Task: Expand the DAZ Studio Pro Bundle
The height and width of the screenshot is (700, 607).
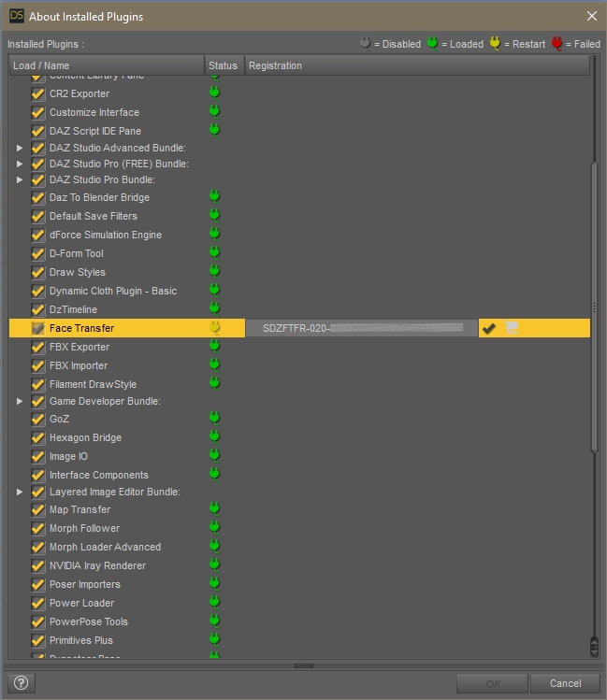Action: (x=20, y=179)
